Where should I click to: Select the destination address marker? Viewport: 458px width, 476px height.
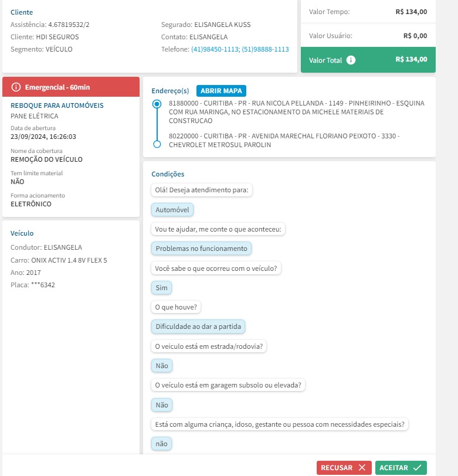(157, 144)
